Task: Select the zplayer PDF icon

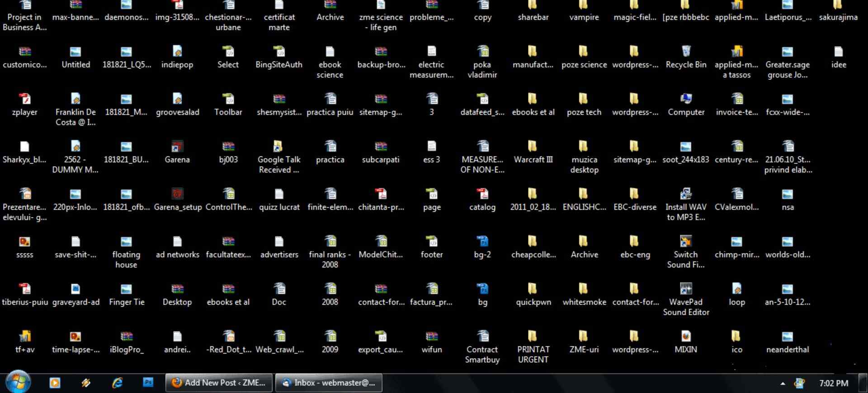Action: pos(24,104)
